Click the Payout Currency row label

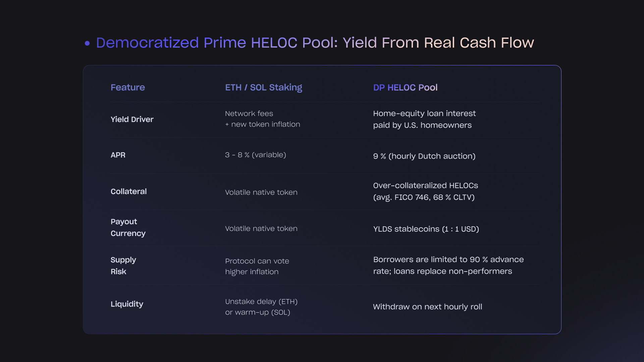pos(128,228)
